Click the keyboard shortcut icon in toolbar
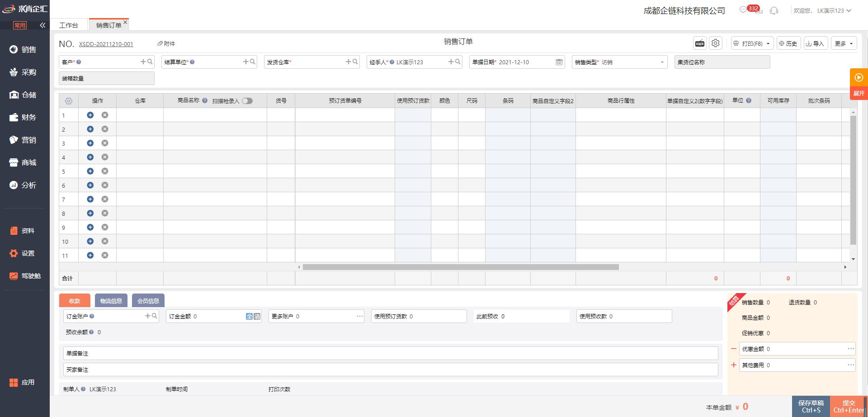The width and height of the screenshot is (868, 417). coord(700,43)
